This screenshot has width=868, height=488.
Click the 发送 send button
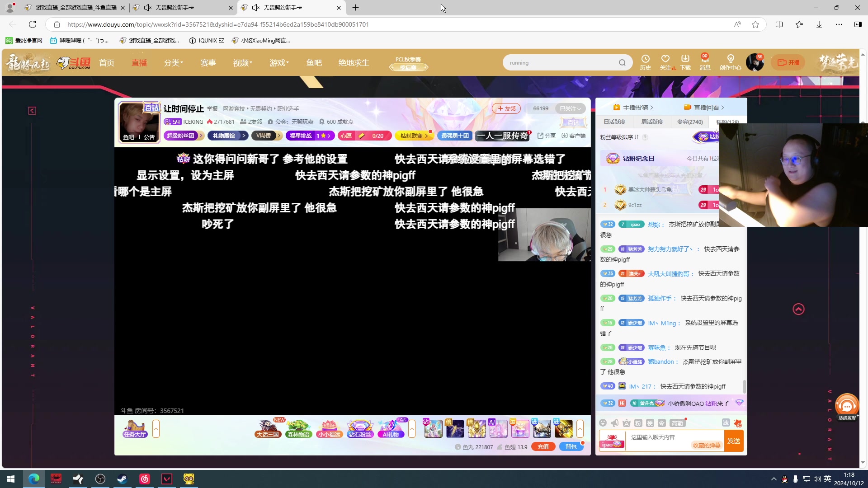click(x=733, y=441)
